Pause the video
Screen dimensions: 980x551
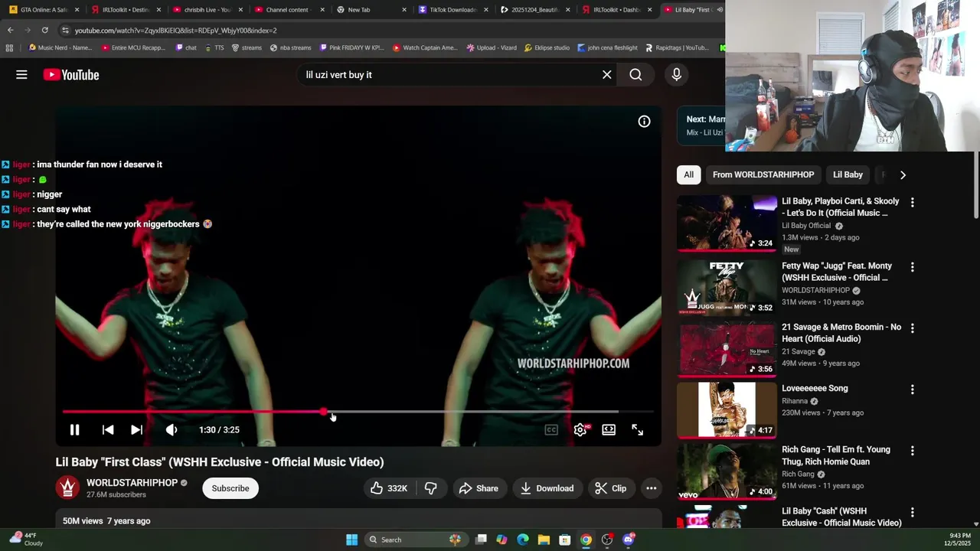tap(74, 430)
